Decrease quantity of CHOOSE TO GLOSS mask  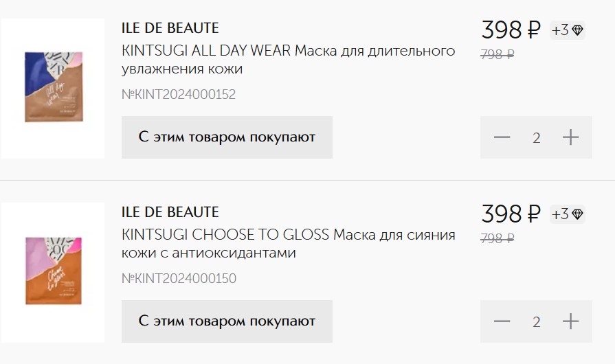tap(502, 321)
